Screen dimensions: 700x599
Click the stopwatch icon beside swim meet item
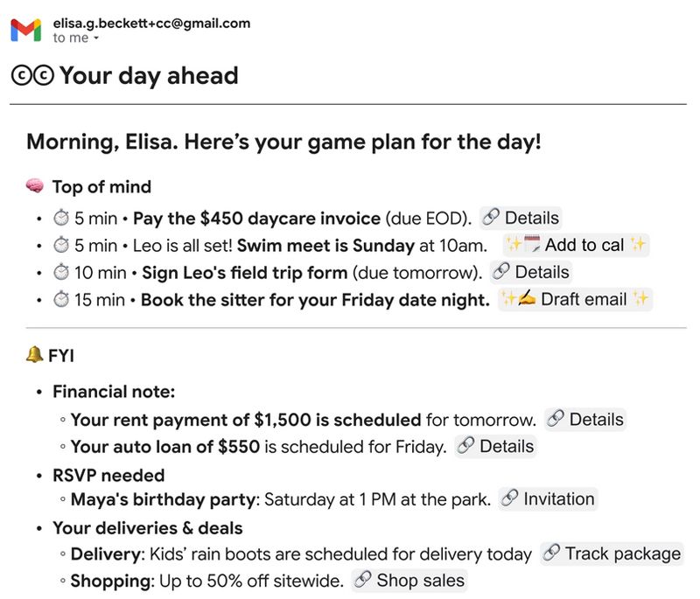[61, 245]
